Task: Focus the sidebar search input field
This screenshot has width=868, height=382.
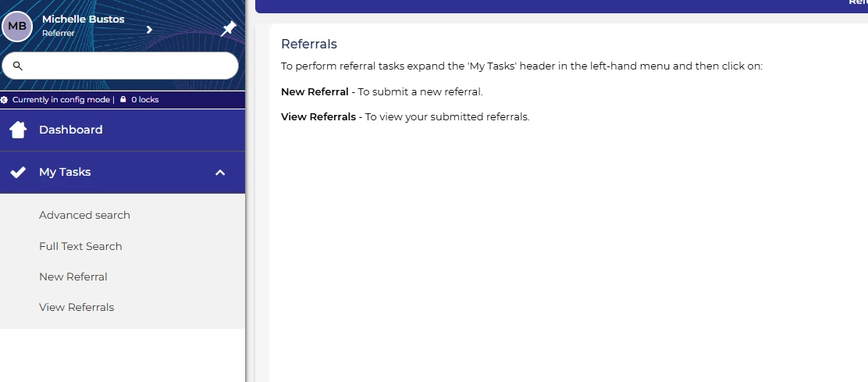Action: coord(129,66)
